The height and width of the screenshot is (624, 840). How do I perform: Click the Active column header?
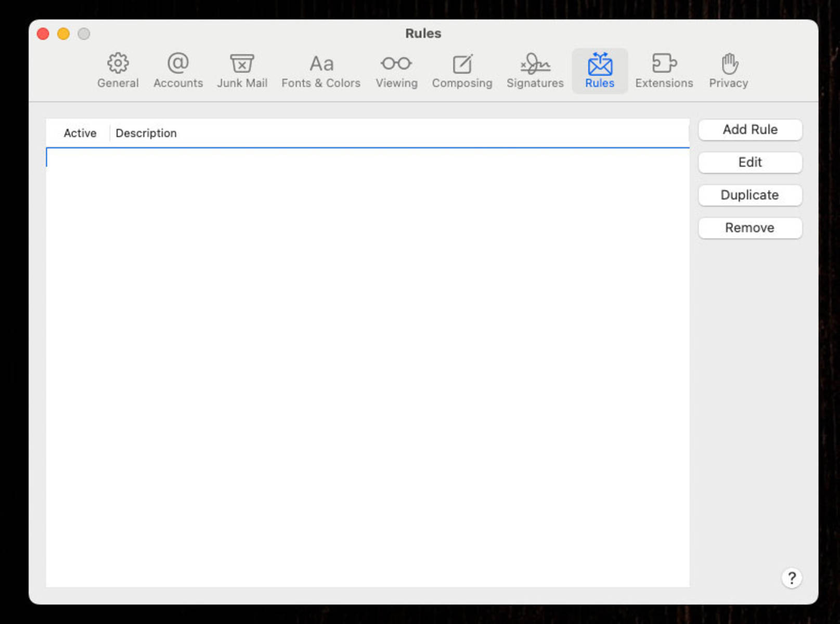click(80, 133)
